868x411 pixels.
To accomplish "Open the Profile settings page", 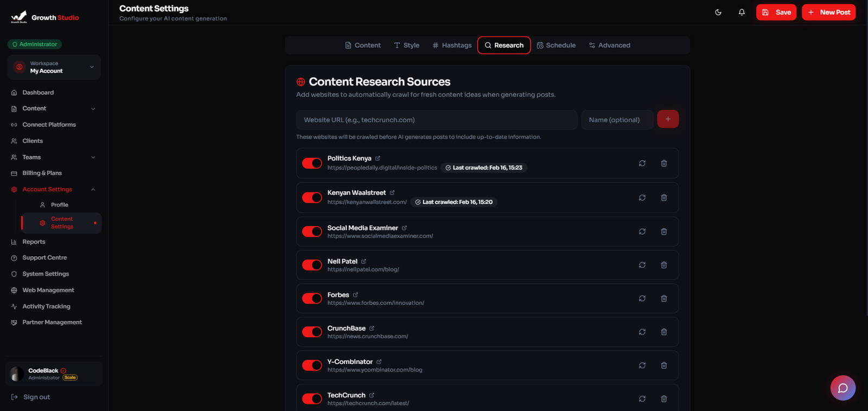I will coord(59,205).
